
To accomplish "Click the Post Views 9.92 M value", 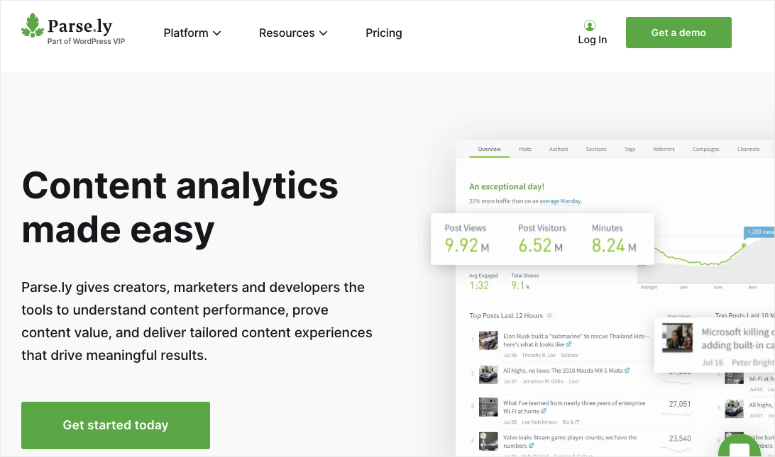I will [x=467, y=245].
